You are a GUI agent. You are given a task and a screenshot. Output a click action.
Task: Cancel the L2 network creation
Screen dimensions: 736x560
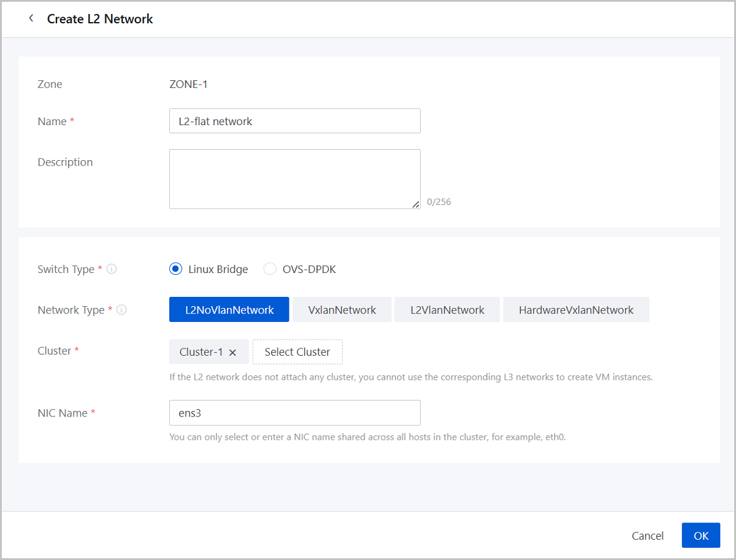648,535
